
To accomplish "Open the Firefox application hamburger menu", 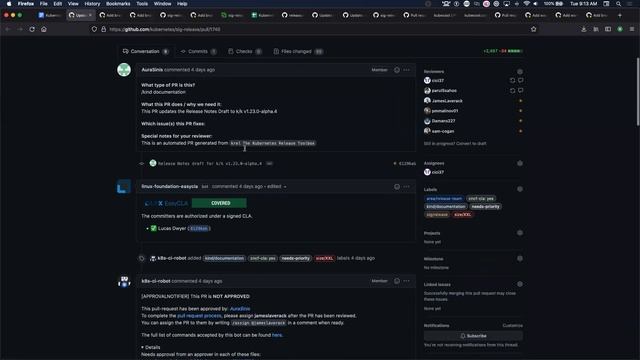I will pyautogui.click(x=632, y=29).
